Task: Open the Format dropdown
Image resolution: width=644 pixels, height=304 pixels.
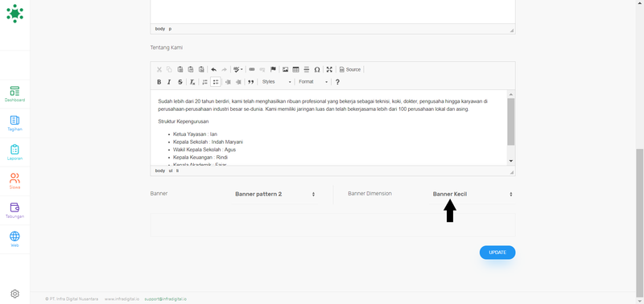Action: [x=313, y=82]
